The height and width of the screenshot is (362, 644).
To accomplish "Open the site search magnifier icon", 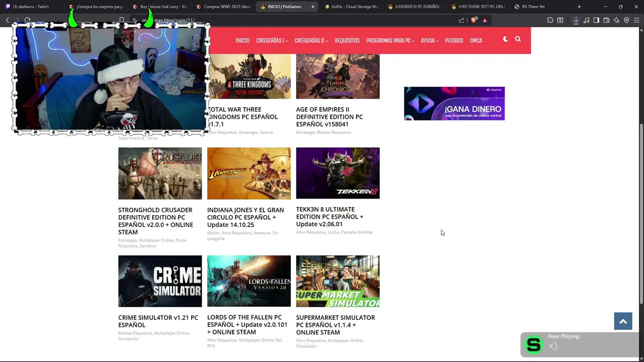I will (x=518, y=39).
